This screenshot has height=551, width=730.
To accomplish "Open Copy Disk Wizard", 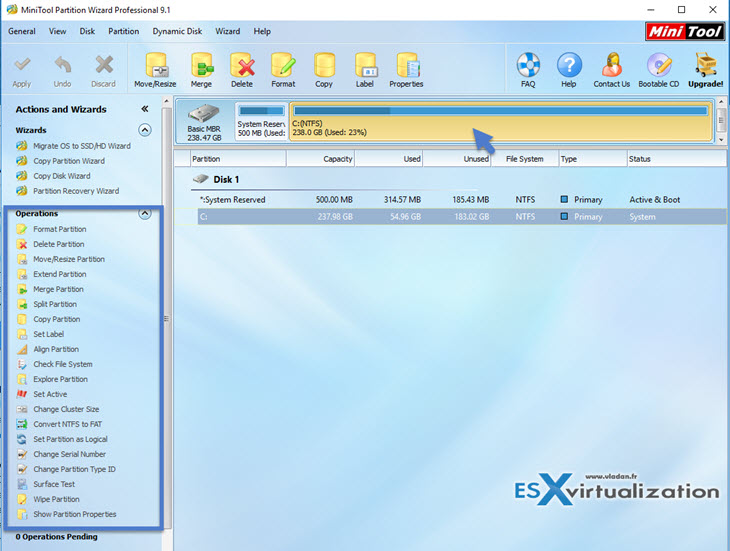I will pyautogui.click(x=53, y=176).
